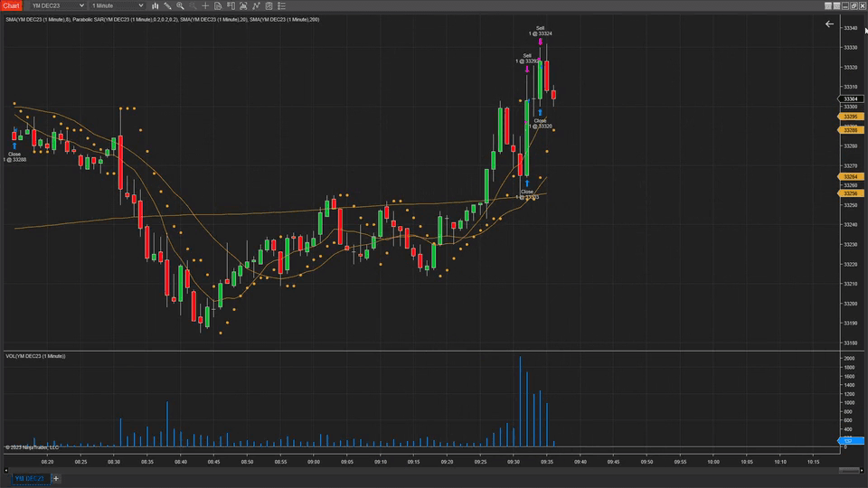
Task: Open the chart properties list icon
Action: (282, 5)
